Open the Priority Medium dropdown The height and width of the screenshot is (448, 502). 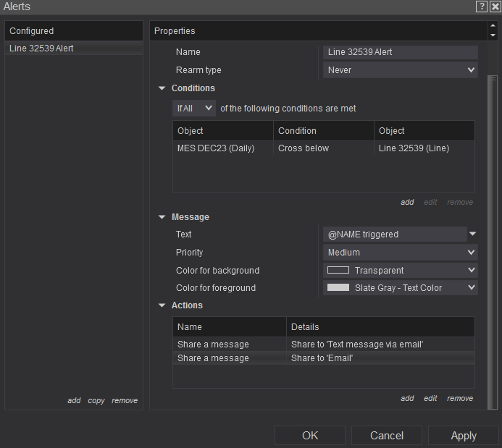(x=400, y=253)
